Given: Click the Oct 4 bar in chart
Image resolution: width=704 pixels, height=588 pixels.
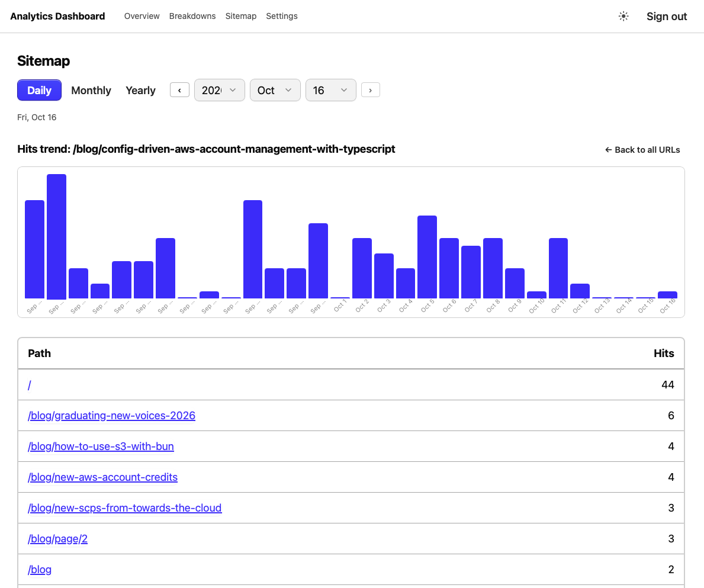Looking at the screenshot, I should (406, 284).
